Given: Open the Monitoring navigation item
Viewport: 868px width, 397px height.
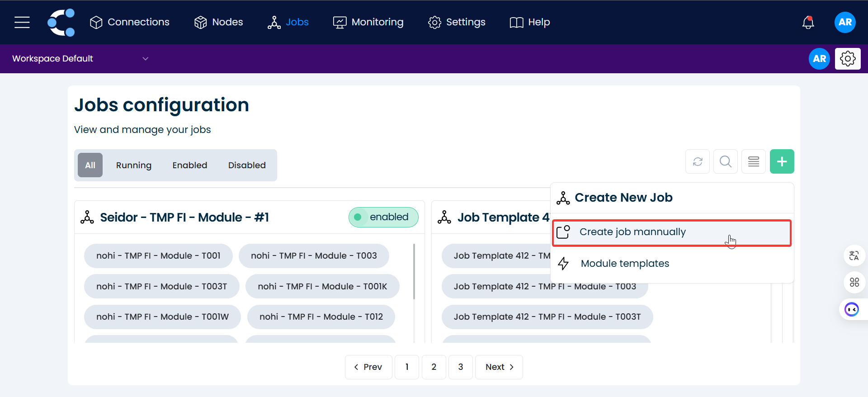Looking at the screenshot, I should [368, 22].
